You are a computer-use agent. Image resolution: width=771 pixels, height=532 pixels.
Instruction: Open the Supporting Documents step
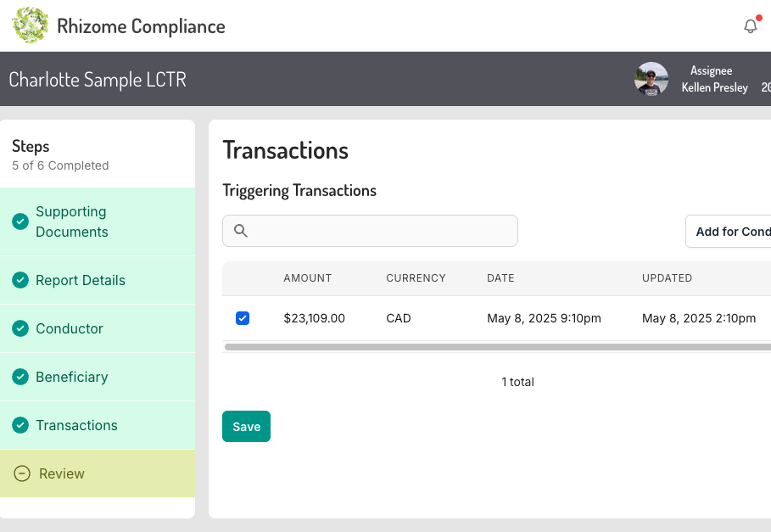click(x=71, y=221)
